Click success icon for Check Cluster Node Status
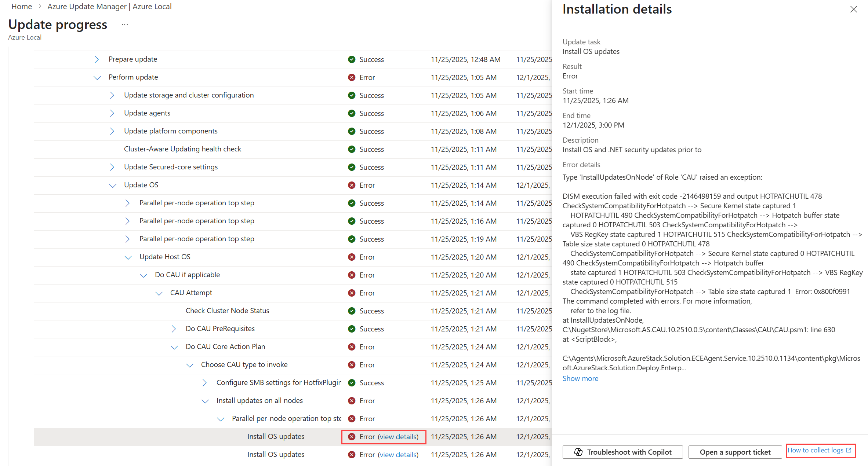This screenshot has width=868, height=466. pos(352,311)
